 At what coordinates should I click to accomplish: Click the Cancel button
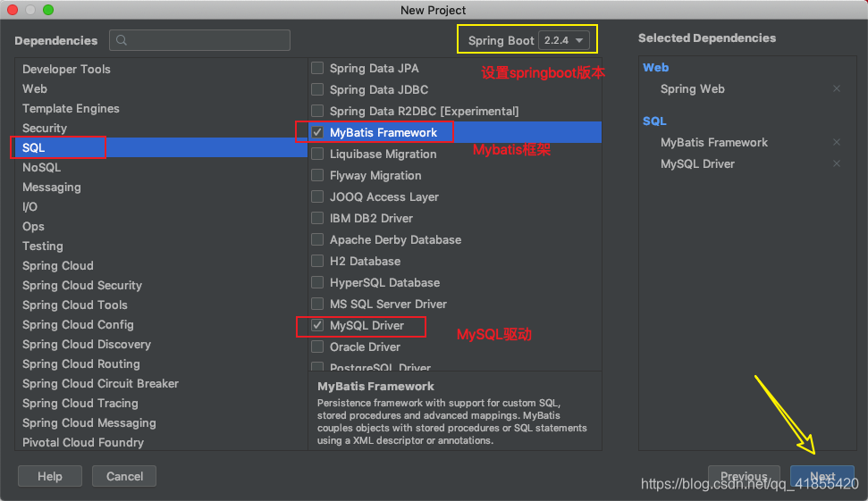coord(124,476)
